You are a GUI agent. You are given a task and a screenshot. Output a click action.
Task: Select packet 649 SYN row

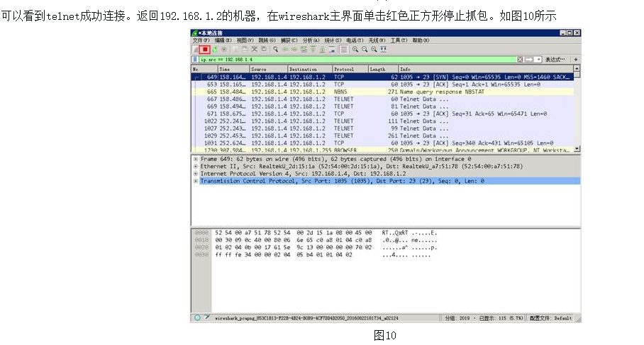click(x=382, y=77)
